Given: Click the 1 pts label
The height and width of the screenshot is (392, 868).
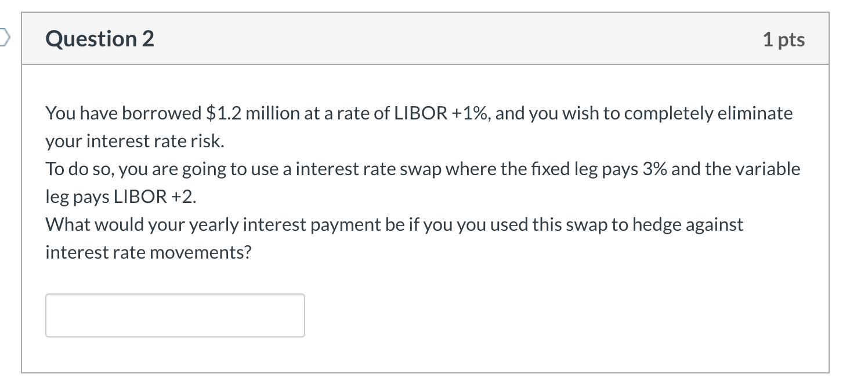Looking at the screenshot, I should coord(784,38).
